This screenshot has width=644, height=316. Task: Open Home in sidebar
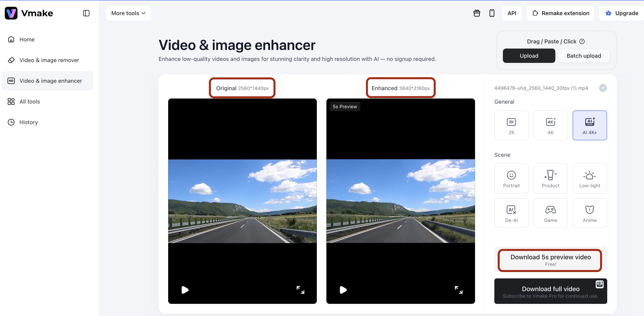(47, 39)
